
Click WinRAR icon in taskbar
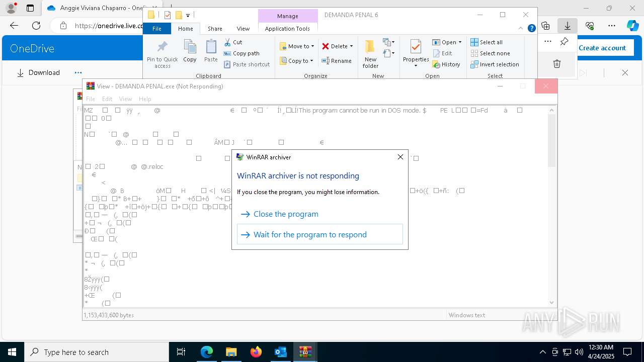pos(305,352)
